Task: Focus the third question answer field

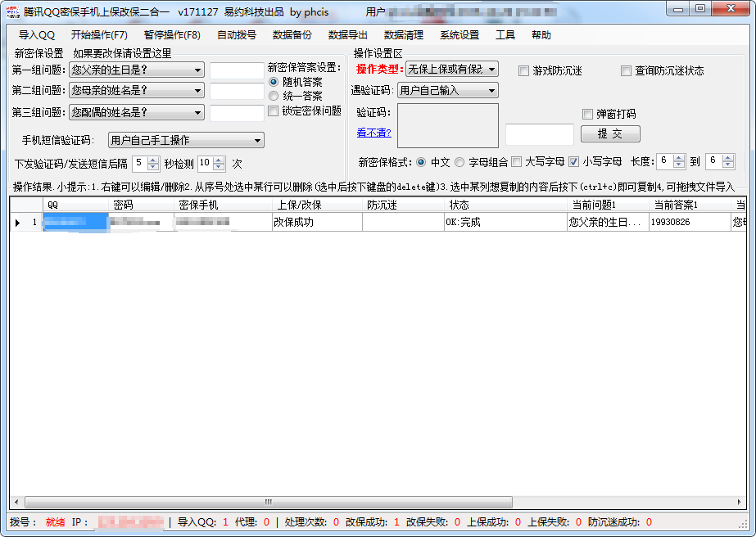Action: click(x=237, y=113)
